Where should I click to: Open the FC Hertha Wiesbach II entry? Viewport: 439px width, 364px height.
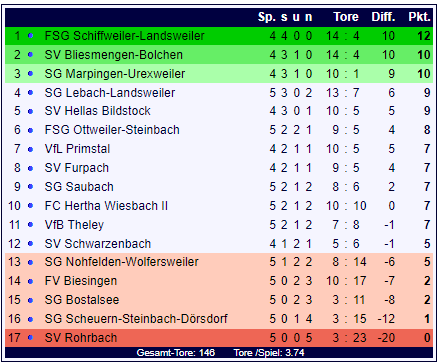[106, 206]
